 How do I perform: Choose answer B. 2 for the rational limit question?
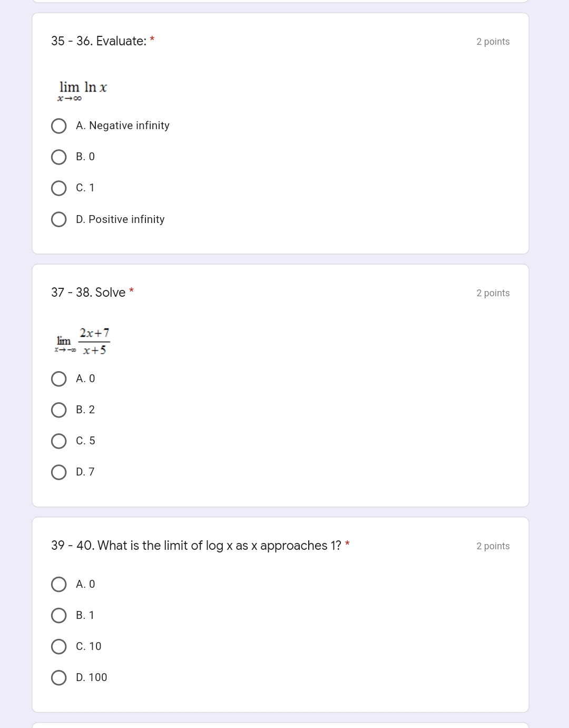pos(58,410)
